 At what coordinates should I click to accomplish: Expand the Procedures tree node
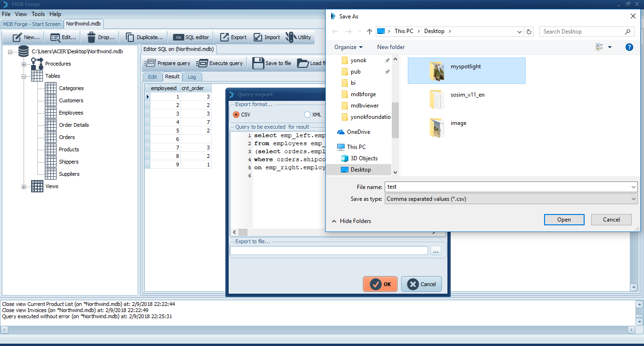pyautogui.click(x=24, y=64)
